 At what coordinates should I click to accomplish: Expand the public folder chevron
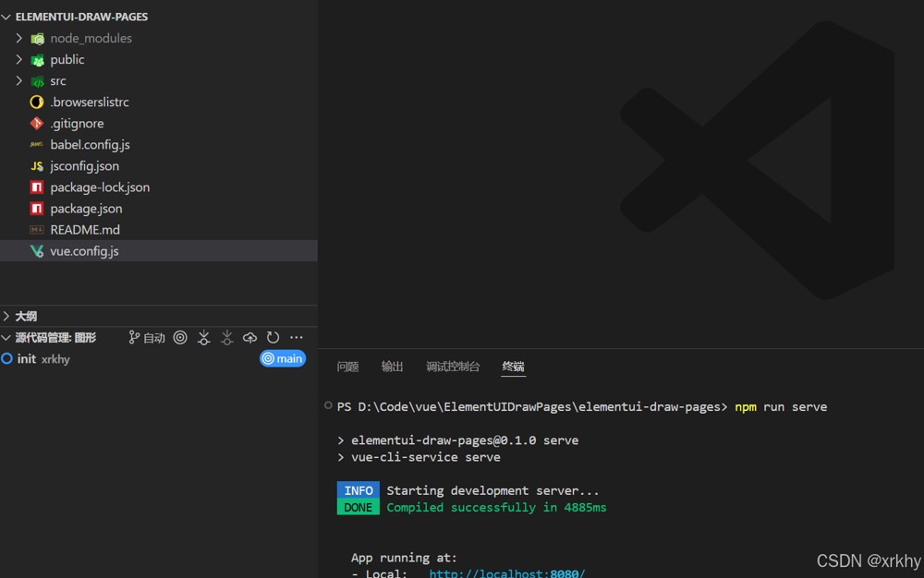tap(18, 59)
